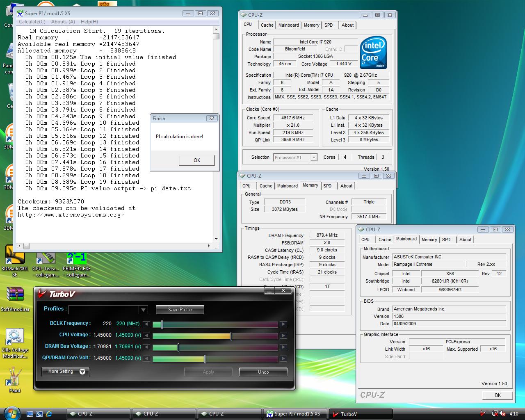Viewport: 525px width, 420px height.
Task: Open the CPU-Tweaker desktop shortcut
Action: 46,258
